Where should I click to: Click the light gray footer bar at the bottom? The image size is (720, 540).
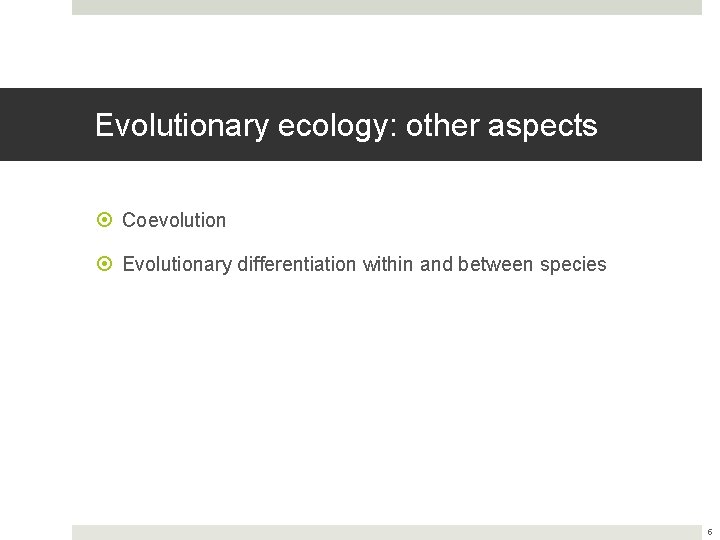click(386, 532)
